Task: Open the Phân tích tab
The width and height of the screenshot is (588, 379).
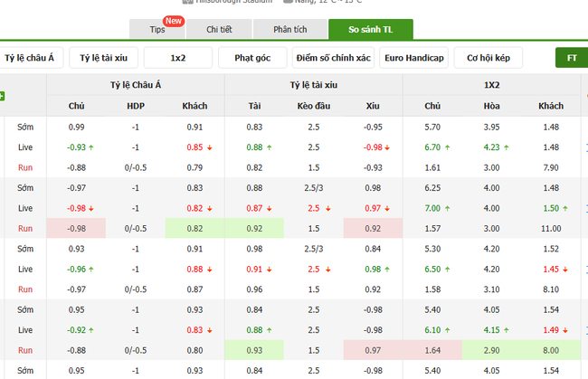Action: (x=289, y=30)
